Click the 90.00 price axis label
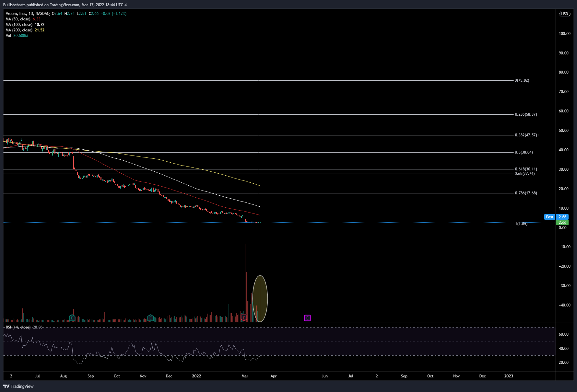 (x=564, y=53)
